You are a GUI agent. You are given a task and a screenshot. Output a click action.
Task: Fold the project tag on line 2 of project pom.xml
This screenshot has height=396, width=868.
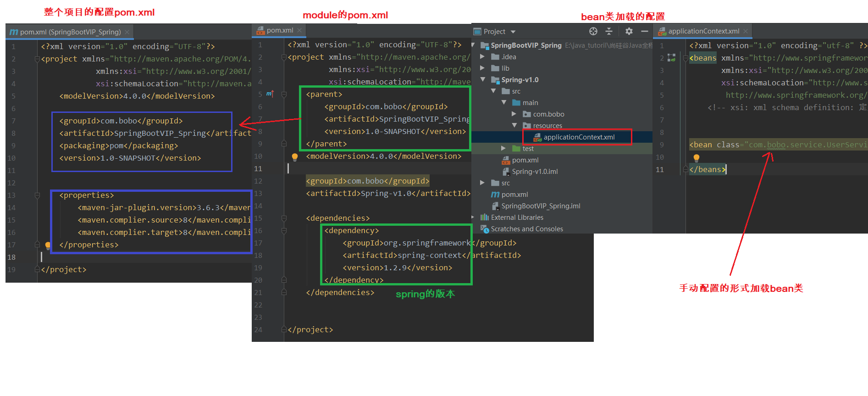(x=37, y=59)
